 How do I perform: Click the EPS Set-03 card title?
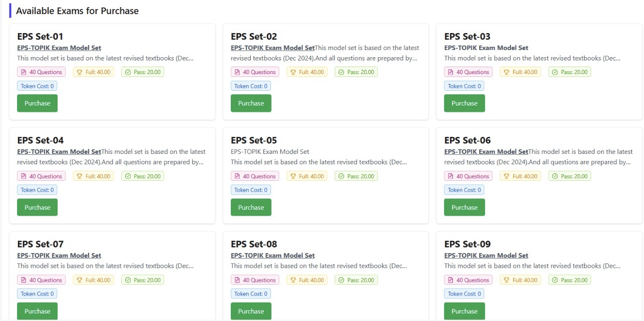point(467,36)
